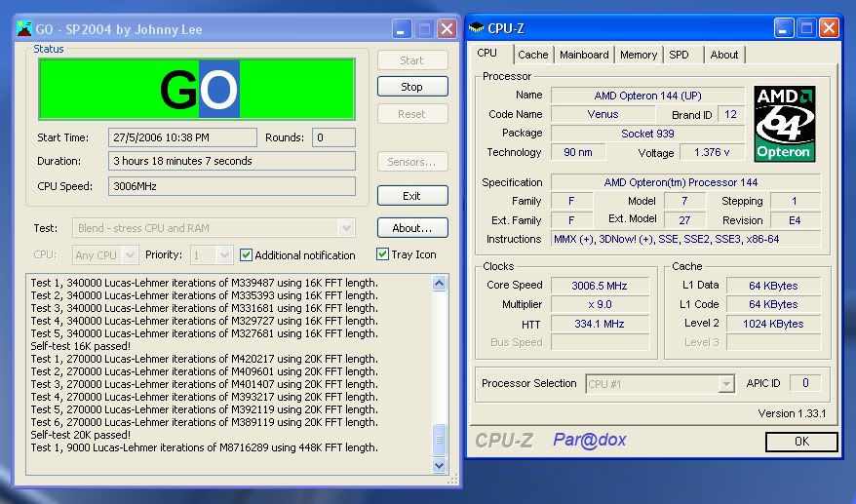Click the disabled Sensors... button

point(412,162)
